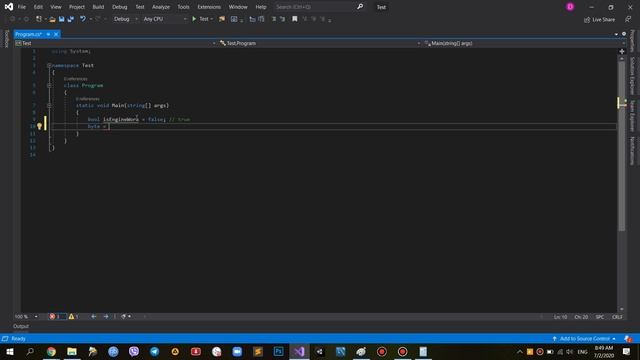Open Telegram from the taskbar
This screenshot has height=360, width=640.
[x=154, y=351]
